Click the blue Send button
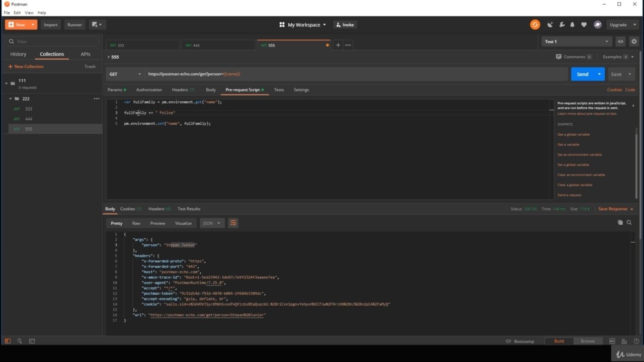Viewport: 644px width, 362px height. (x=583, y=74)
